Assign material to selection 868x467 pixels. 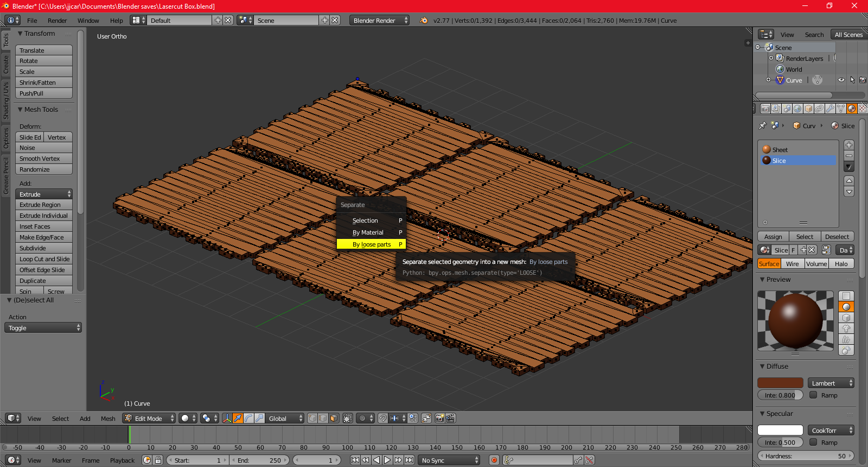773,237
